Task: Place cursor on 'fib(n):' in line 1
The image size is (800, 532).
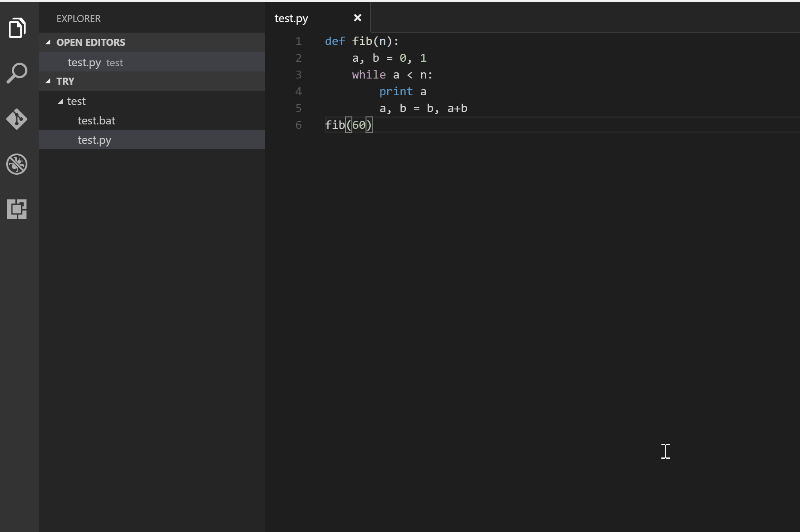Action: click(x=376, y=41)
